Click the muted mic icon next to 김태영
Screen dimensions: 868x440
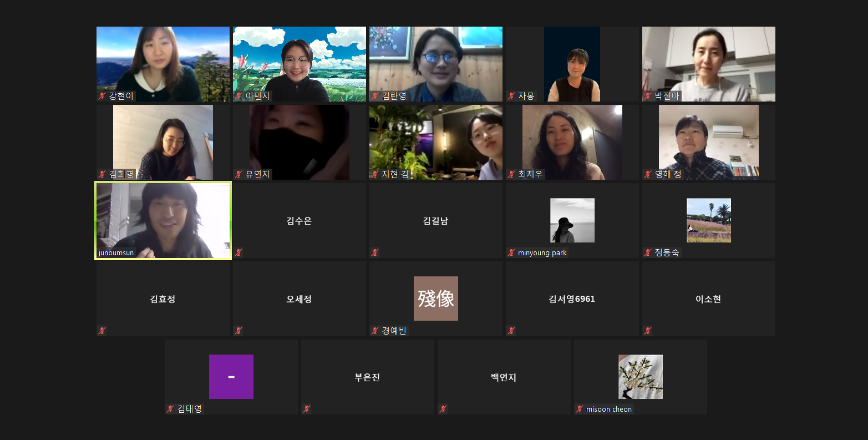point(170,409)
